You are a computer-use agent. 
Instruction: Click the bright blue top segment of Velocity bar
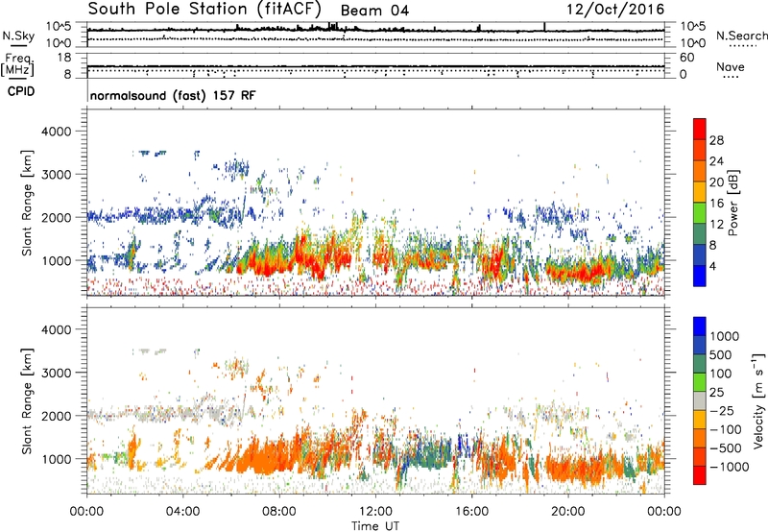click(700, 326)
